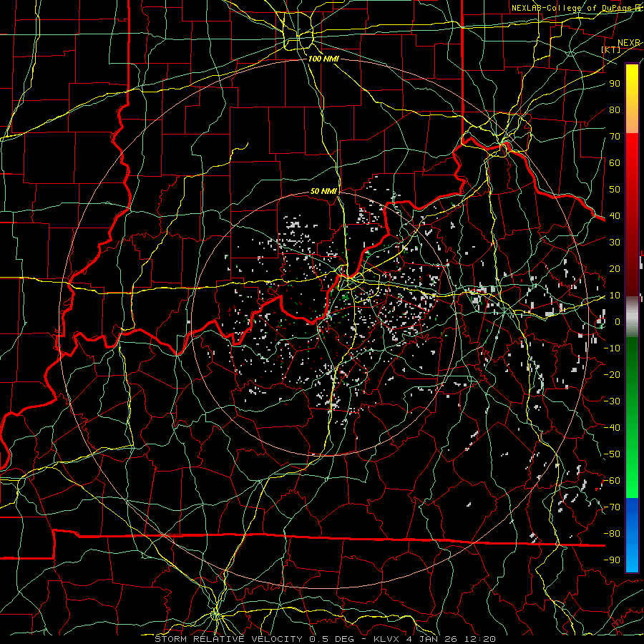This screenshot has height=644, width=644.
Task: Click the -60 value on velocity scale
Action: (x=612, y=481)
